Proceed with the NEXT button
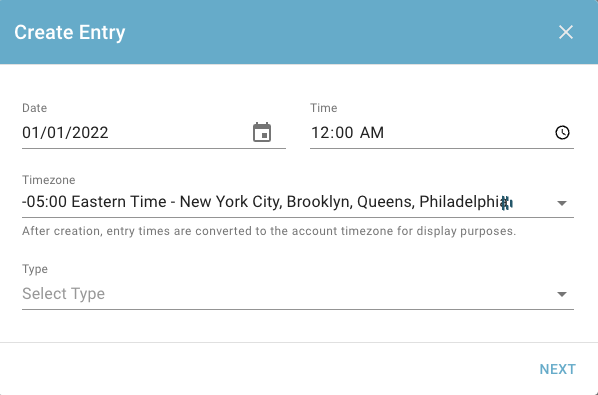598x395 pixels. click(x=558, y=369)
